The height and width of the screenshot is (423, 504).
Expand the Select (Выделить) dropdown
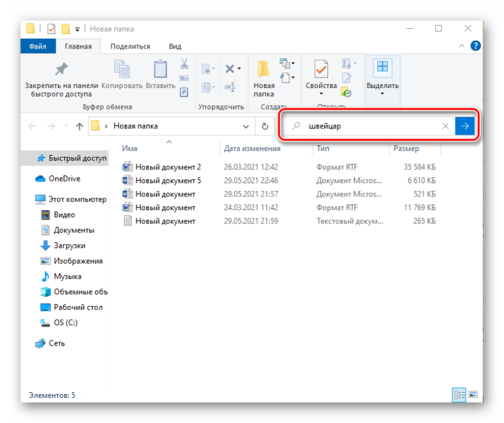pyautogui.click(x=382, y=94)
